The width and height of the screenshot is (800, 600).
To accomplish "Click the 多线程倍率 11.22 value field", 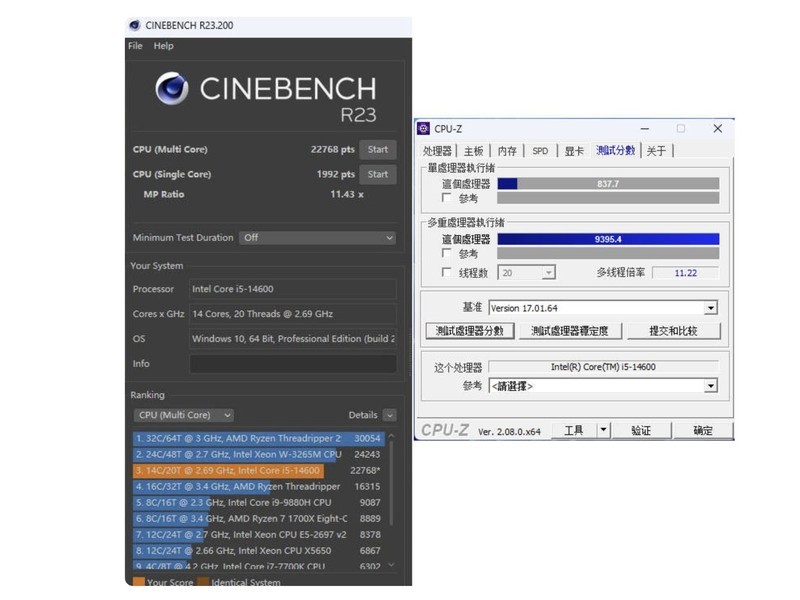I will coord(686,273).
